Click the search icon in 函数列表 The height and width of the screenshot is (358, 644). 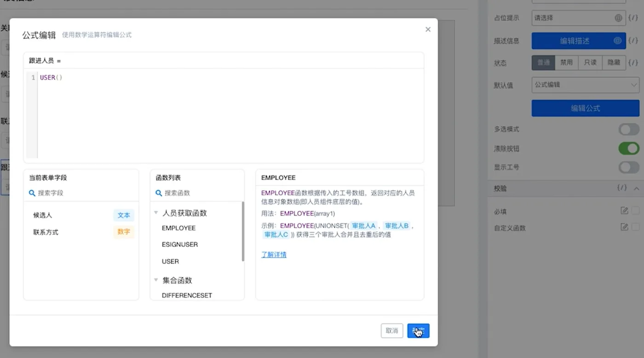(x=159, y=193)
